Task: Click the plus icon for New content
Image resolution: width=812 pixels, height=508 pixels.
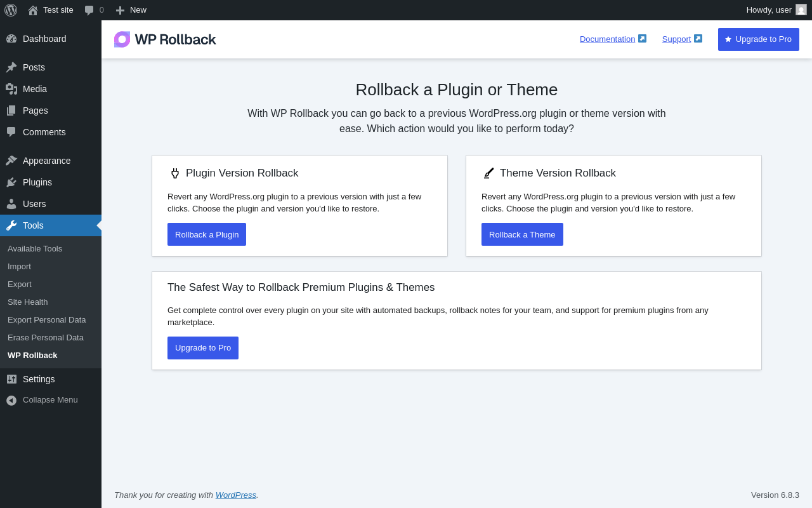Action: 120,10
